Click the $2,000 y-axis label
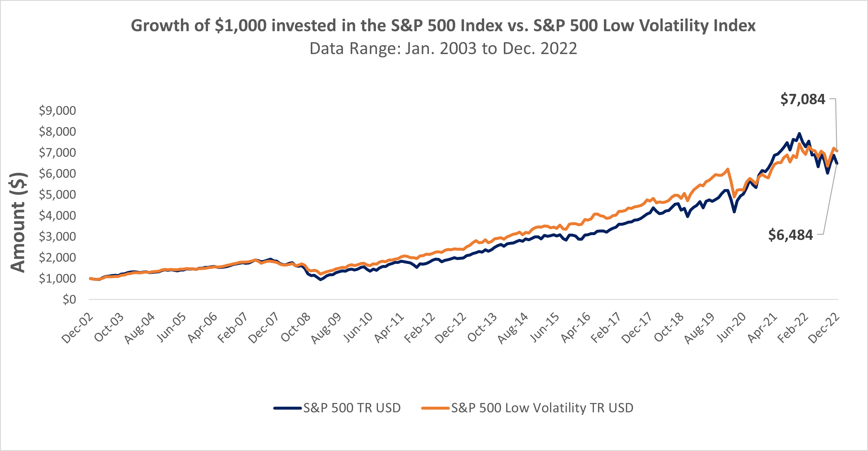The width and height of the screenshot is (868, 451). (57, 257)
